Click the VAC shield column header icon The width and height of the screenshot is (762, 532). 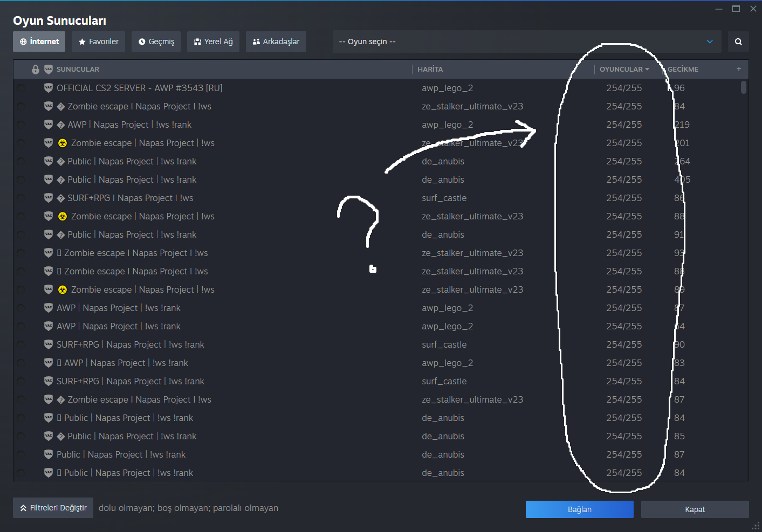[49, 70]
